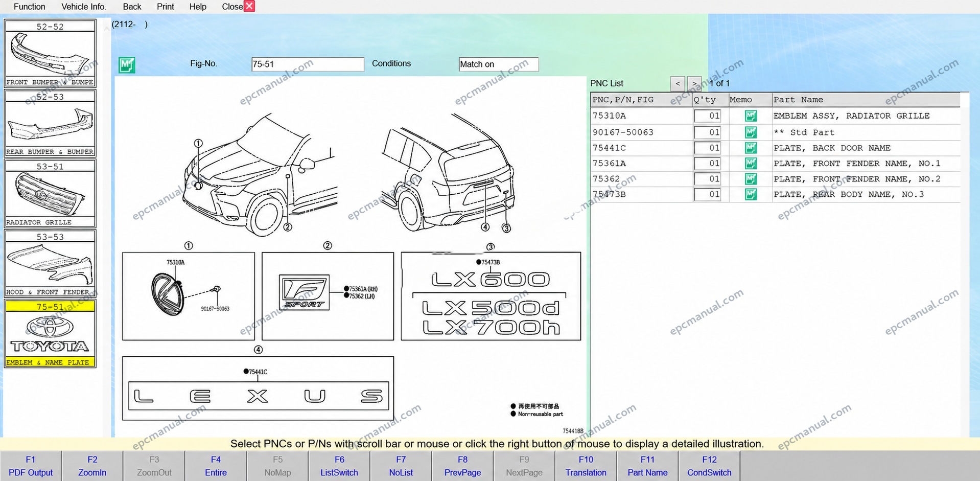The image size is (980, 481).
Task: Click the Conditions Match on field
Action: tap(499, 64)
